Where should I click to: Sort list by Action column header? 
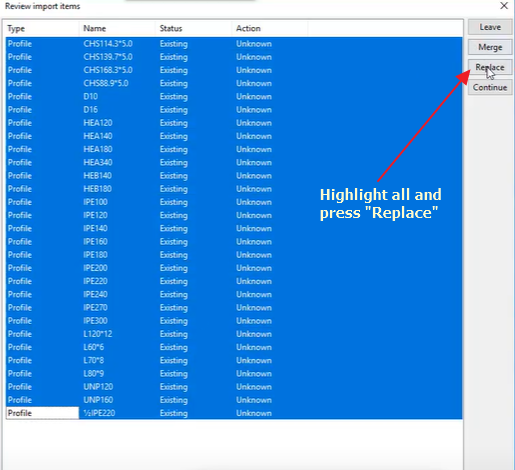click(270, 28)
